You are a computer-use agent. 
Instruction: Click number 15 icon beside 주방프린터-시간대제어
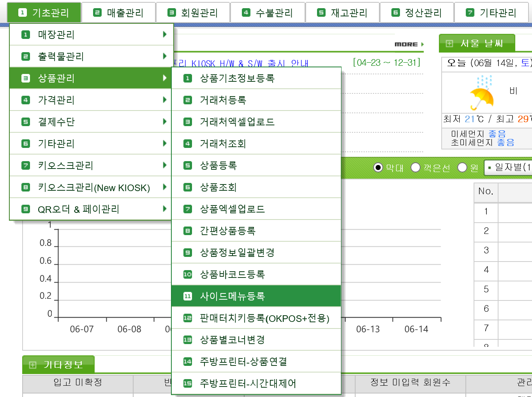[188, 383]
